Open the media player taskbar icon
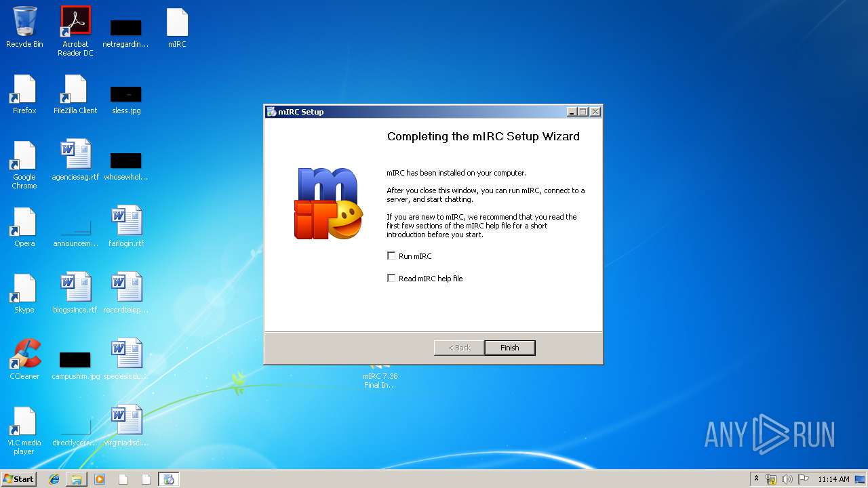 100,479
